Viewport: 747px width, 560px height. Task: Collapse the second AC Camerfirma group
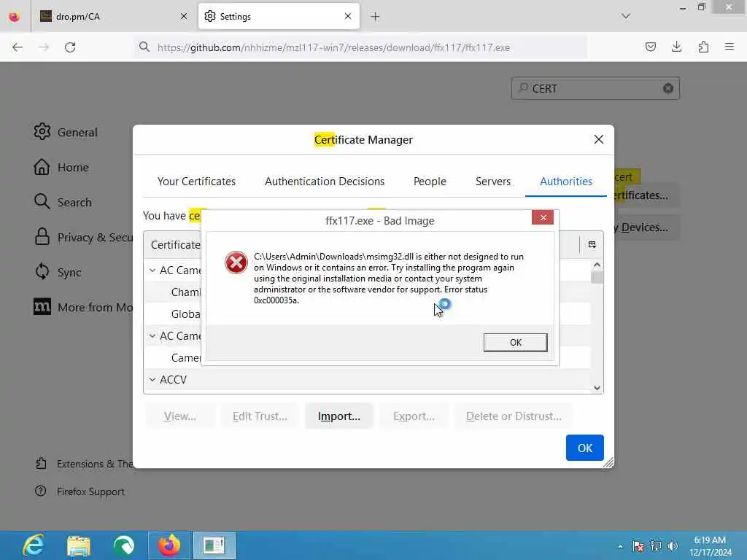point(152,335)
